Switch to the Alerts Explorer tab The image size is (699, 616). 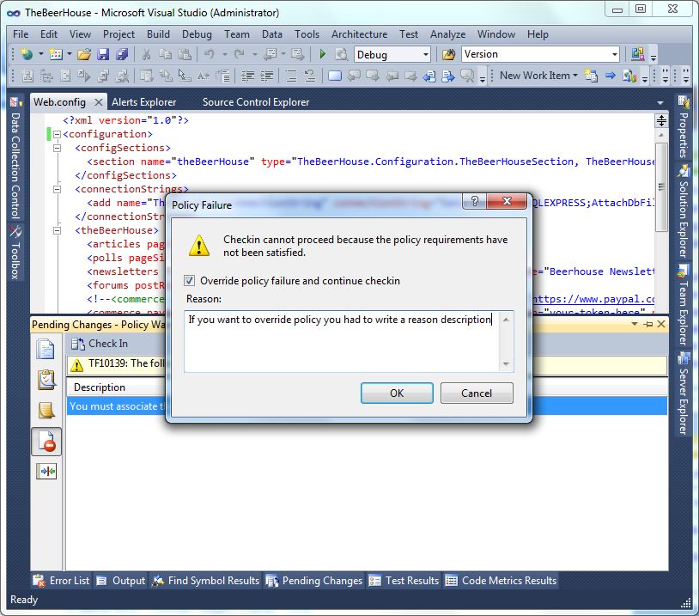[x=144, y=102]
